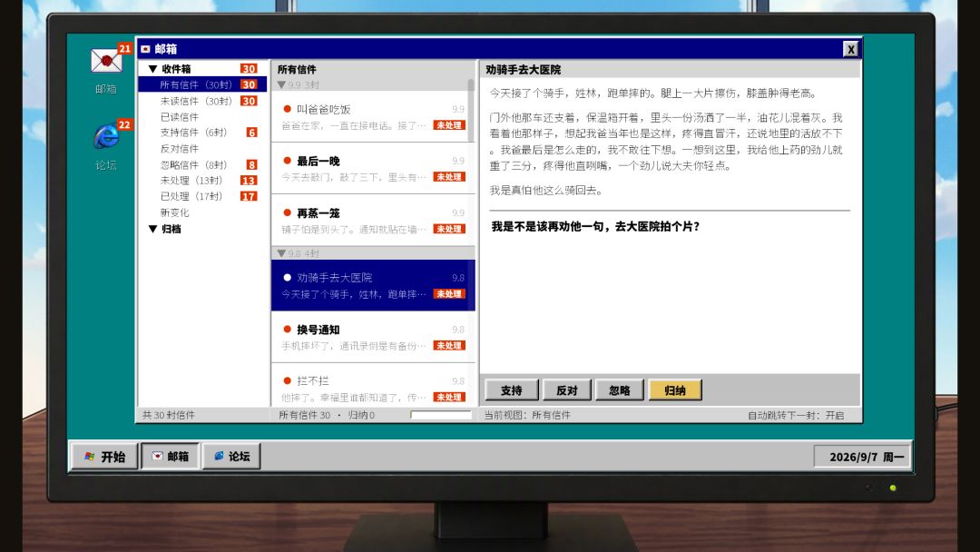Click unread dot beside 叫爸爸吃饭
980x552 pixels.
pyautogui.click(x=288, y=109)
